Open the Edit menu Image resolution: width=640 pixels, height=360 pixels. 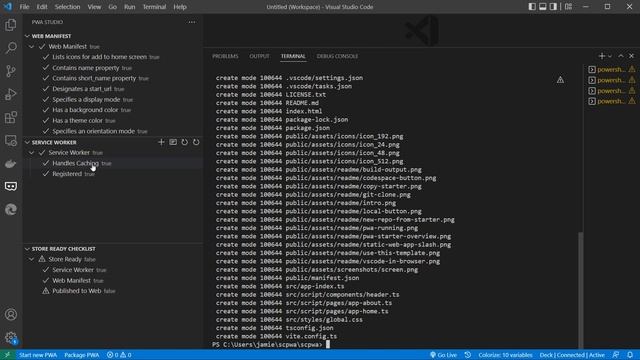pos(42,7)
